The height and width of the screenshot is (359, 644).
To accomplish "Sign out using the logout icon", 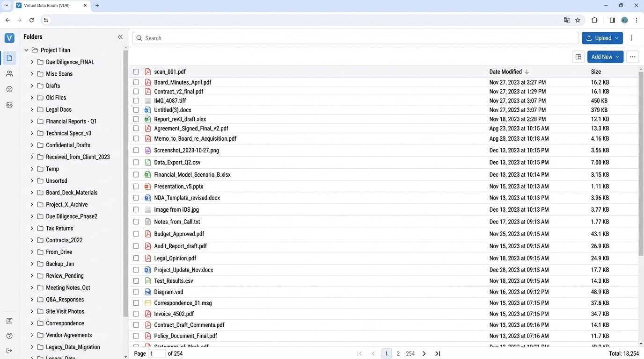I will tap(9, 351).
